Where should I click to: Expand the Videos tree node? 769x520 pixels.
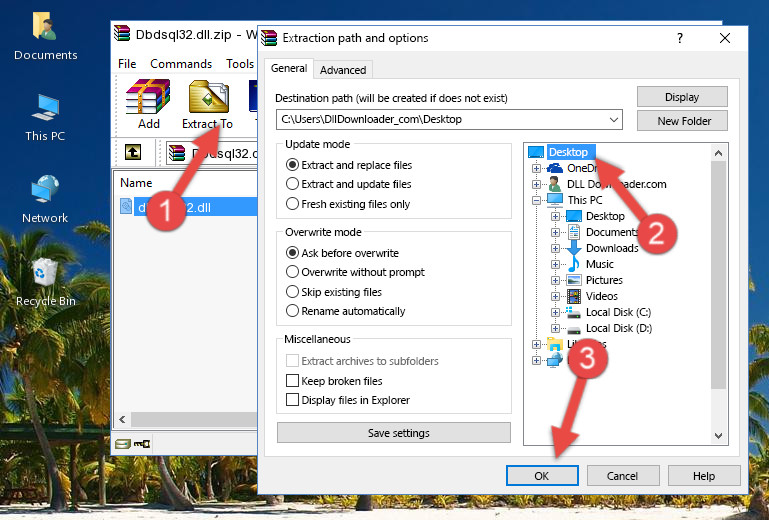click(x=555, y=296)
